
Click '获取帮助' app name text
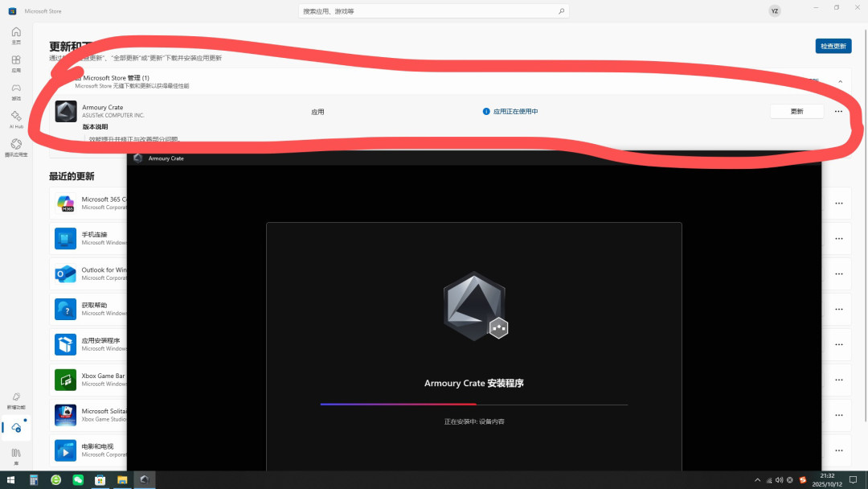[x=94, y=305]
